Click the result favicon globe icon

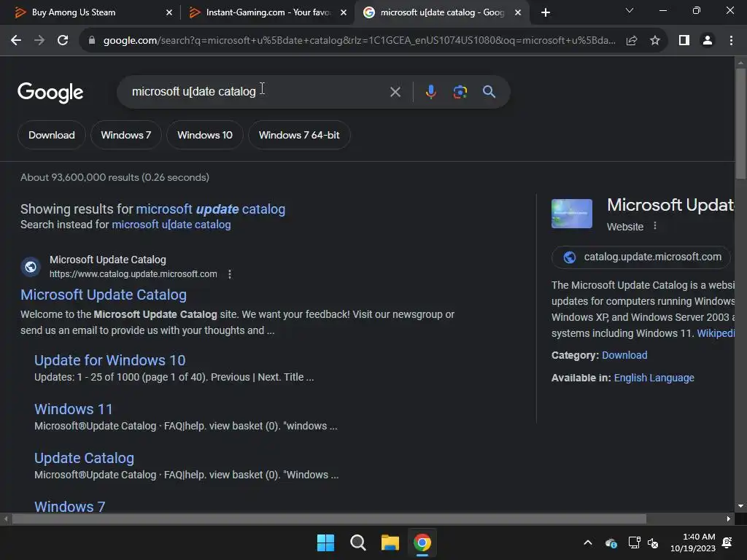pos(31,267)
